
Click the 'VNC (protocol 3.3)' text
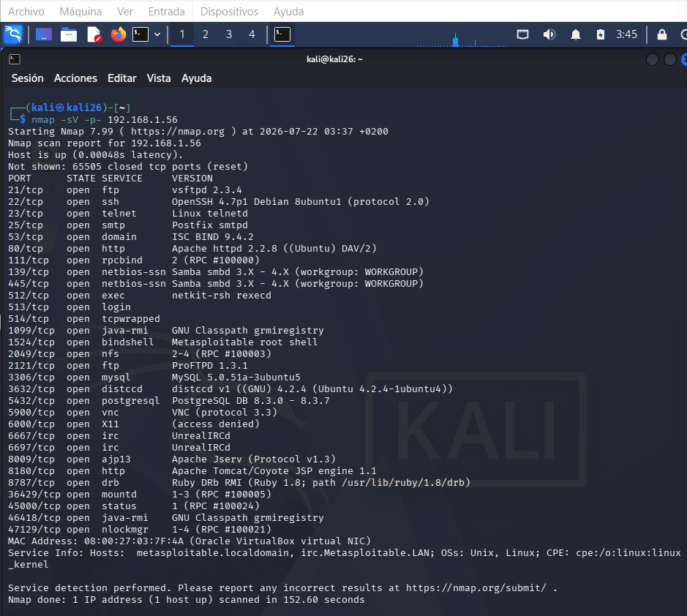coord(225,413)
